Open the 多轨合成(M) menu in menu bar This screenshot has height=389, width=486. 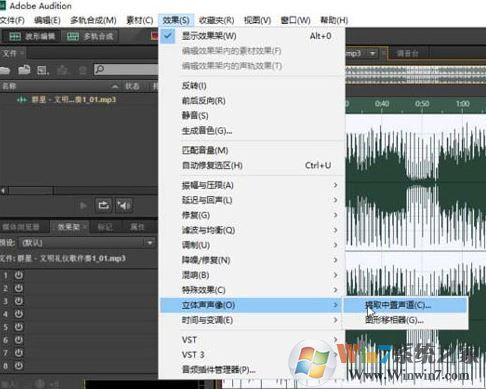click(93, 20)
